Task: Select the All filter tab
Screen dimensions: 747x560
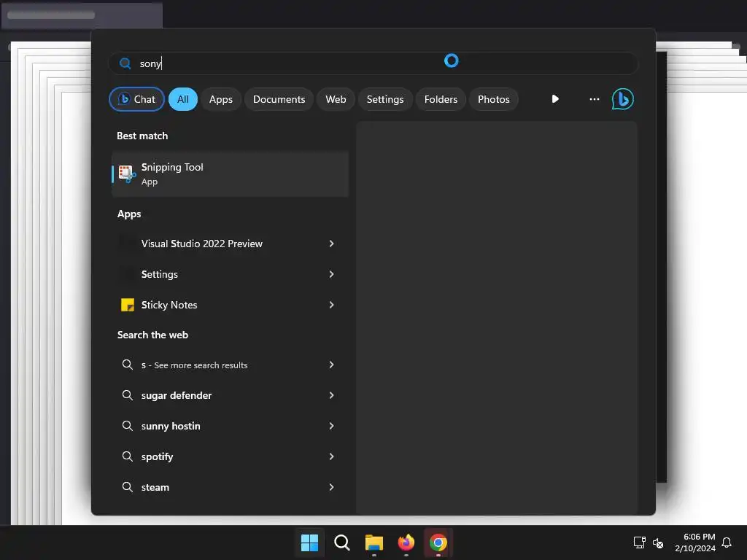Action: tap(183, 99)
